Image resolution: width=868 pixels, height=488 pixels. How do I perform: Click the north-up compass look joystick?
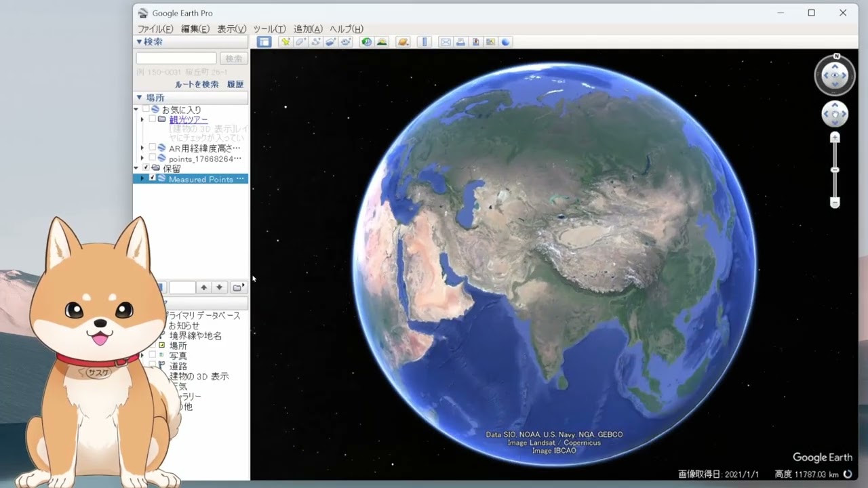[x=835, y=75]
